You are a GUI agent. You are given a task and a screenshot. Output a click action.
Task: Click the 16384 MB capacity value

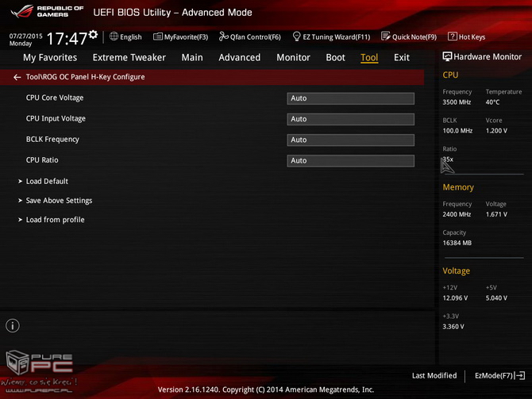457,243
